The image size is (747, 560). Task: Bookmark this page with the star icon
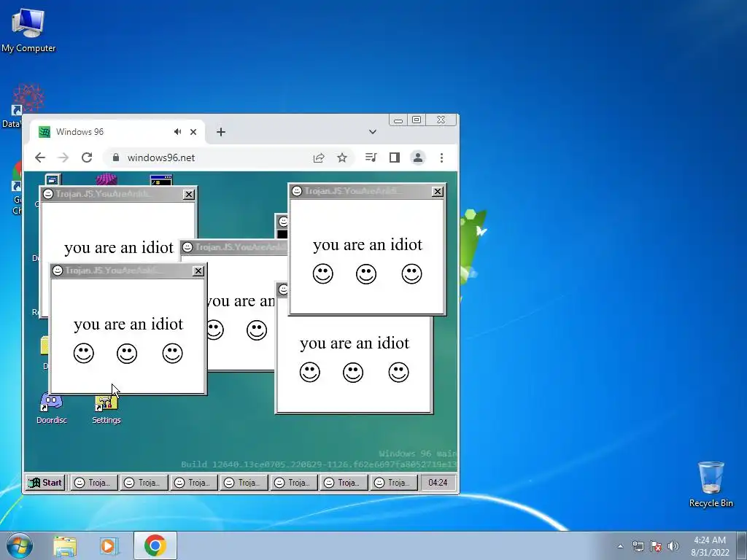coord(342,157)
